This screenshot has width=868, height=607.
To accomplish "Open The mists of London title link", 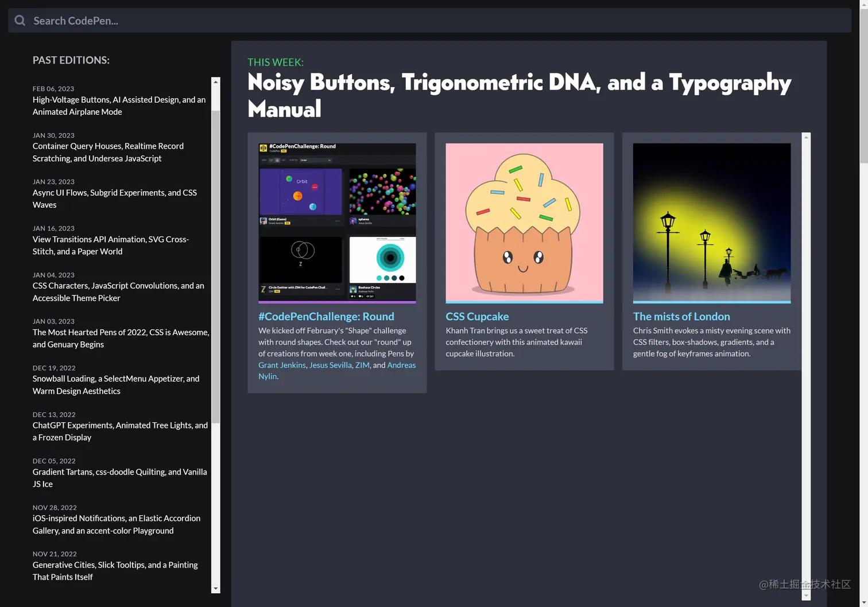I will 681,316.
